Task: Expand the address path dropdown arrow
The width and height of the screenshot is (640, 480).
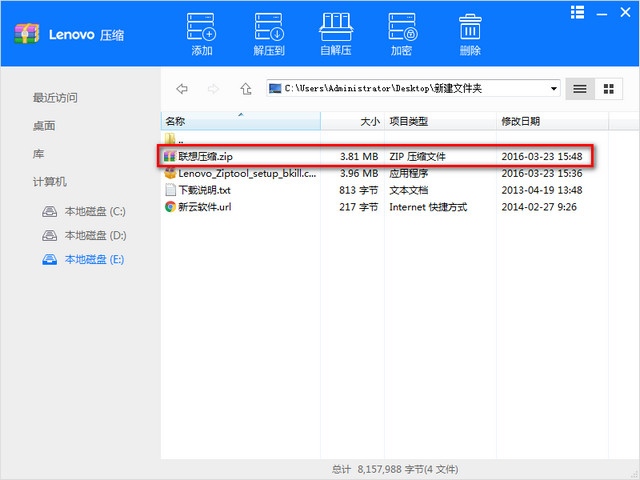Action: 553,89
